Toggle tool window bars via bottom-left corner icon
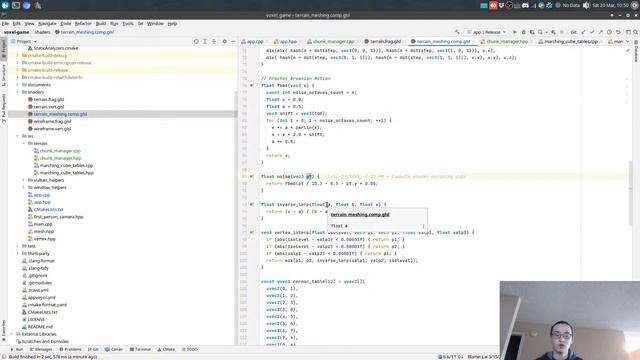 [4, 356]
